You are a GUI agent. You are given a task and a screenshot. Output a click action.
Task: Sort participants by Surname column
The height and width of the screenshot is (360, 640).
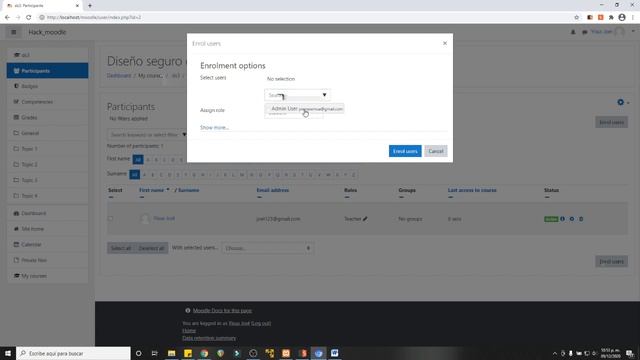tap(189, 190)
